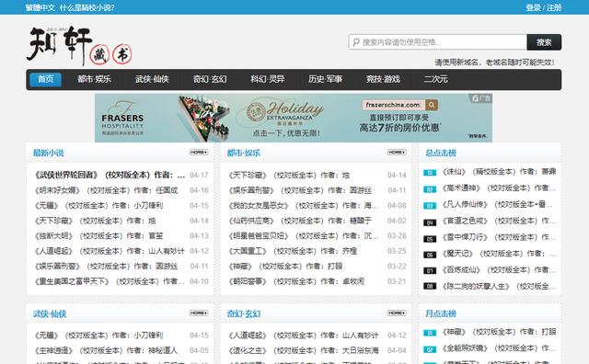Focus the search input field

438,42
